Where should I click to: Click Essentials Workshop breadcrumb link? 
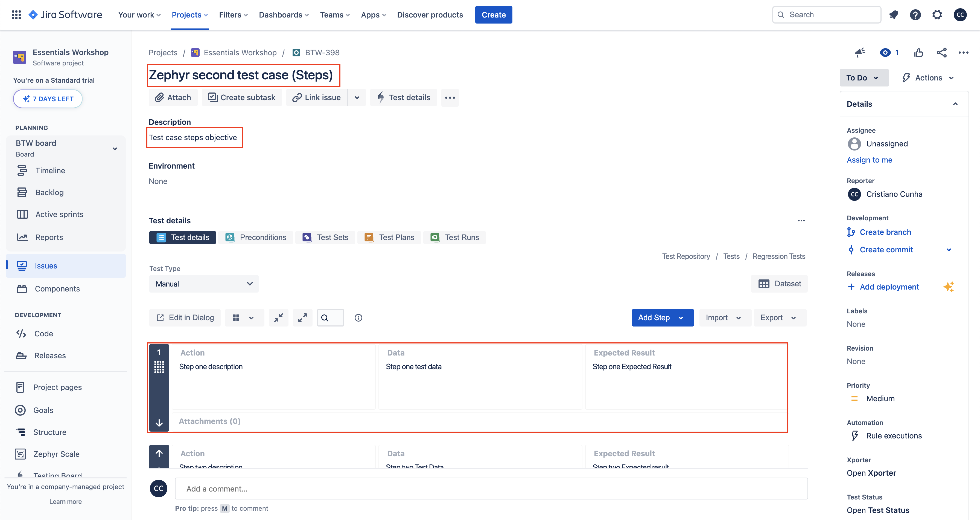tap(240, 53)
